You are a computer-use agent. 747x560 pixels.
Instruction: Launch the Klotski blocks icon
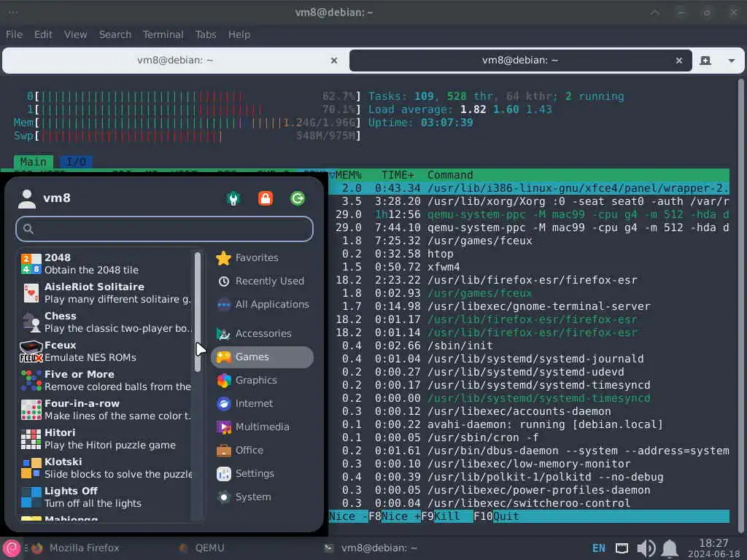tap(31, 467)
